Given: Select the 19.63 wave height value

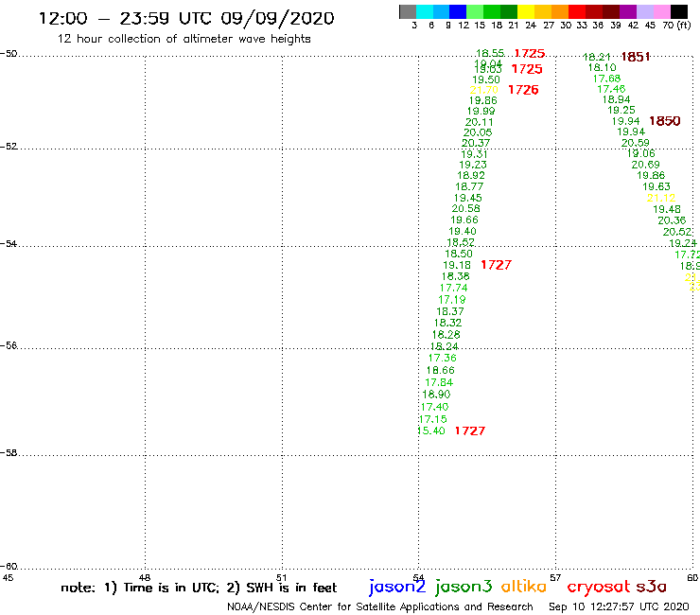Looking at the screenshot, I should pyautogui.click(x=656, y=186).
